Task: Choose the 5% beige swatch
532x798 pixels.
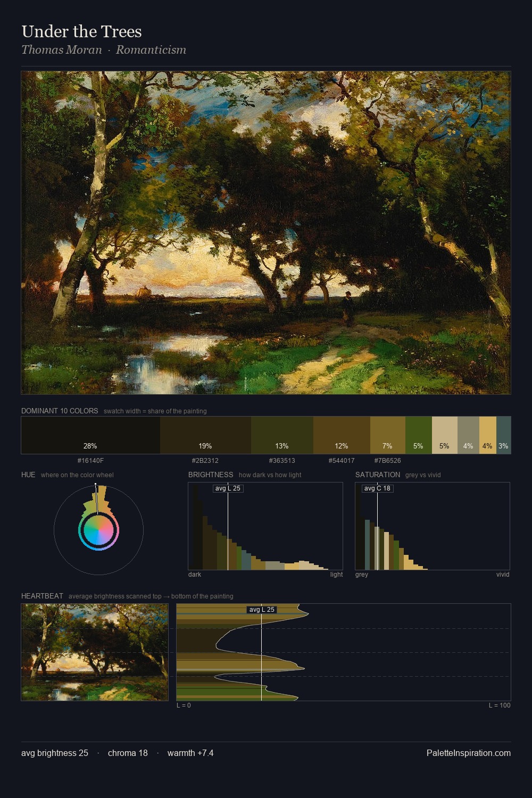Action: coord(445,435)
